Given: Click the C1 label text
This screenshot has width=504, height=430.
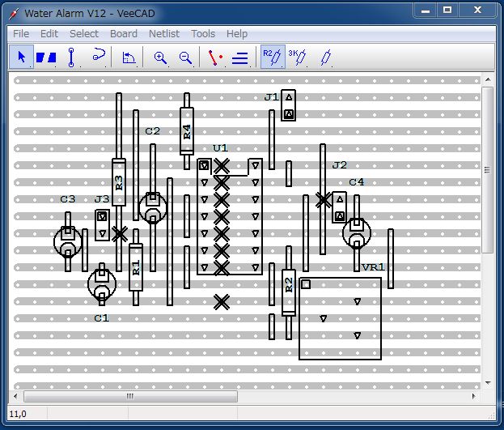Looking at the screenshot, I should tap(102, 318).
